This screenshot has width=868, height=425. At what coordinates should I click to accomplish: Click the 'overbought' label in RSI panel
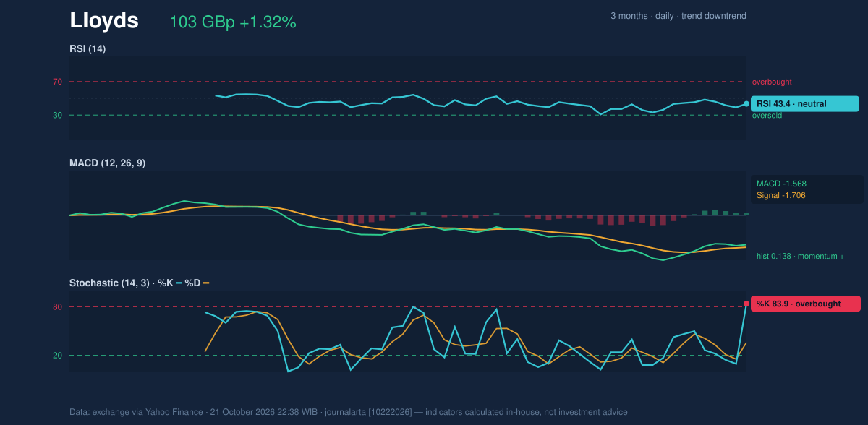click(x=772, y=82)
